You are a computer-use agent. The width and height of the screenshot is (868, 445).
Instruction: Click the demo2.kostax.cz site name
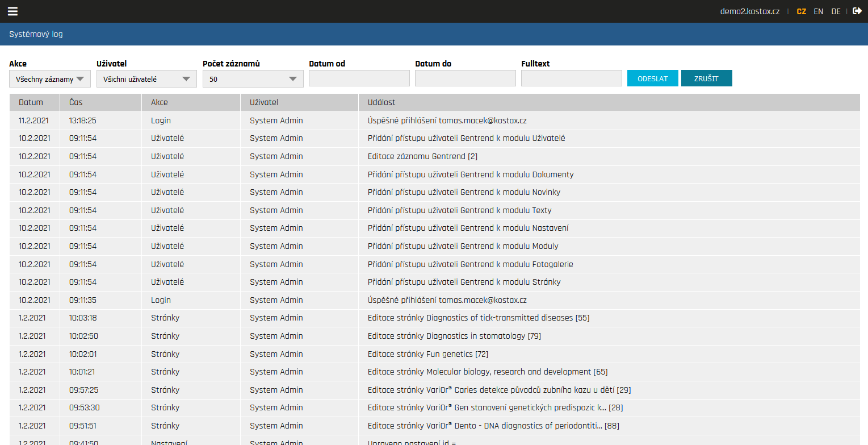[x=749, y=11]
